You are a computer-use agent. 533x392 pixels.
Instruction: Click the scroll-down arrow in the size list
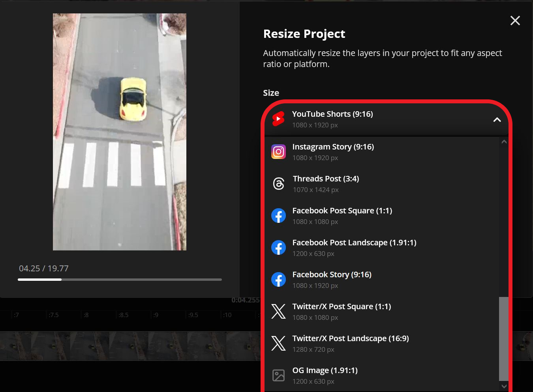pos(504,386)
